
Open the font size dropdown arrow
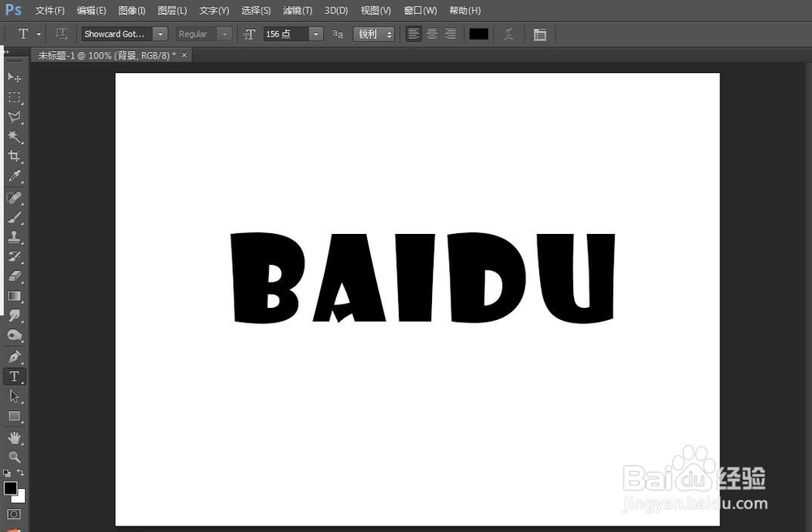tap(316, 34)
